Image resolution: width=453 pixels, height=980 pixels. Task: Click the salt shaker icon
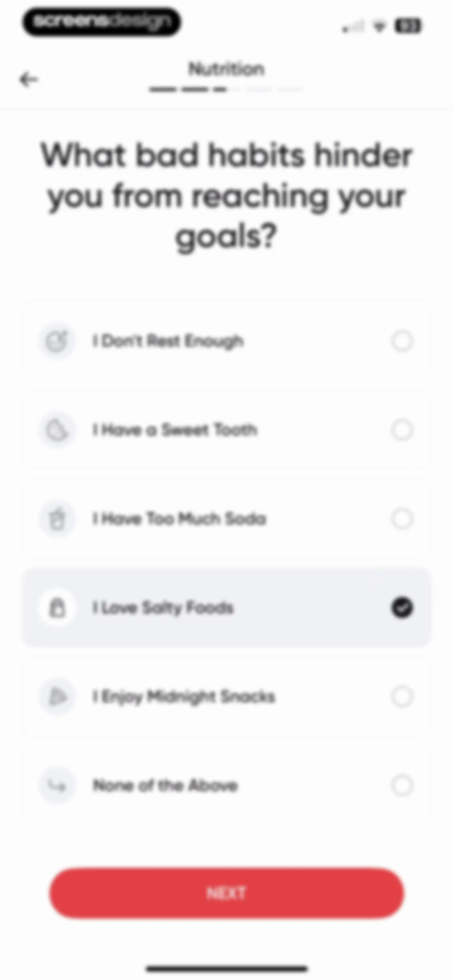point(57,608)
